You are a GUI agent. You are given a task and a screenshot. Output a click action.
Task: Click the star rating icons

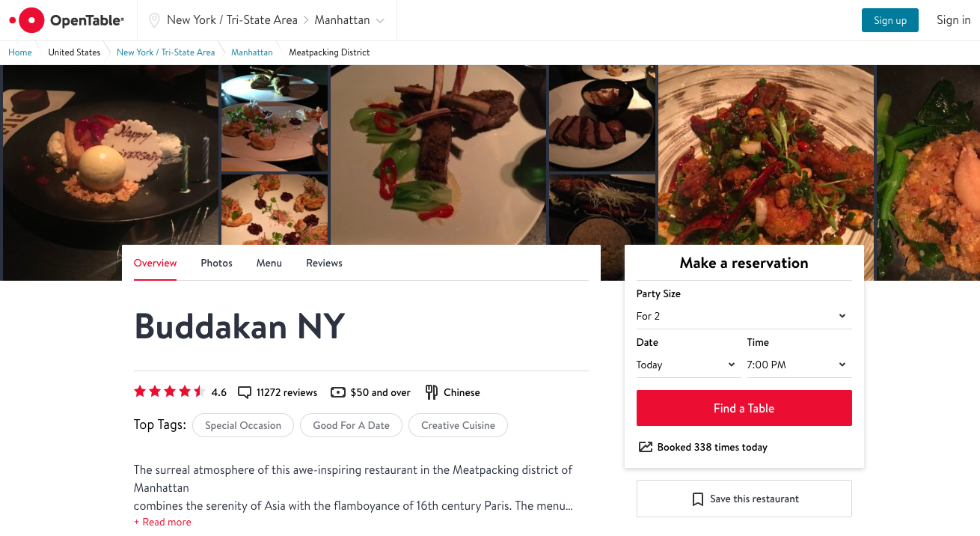coord(169,392)
